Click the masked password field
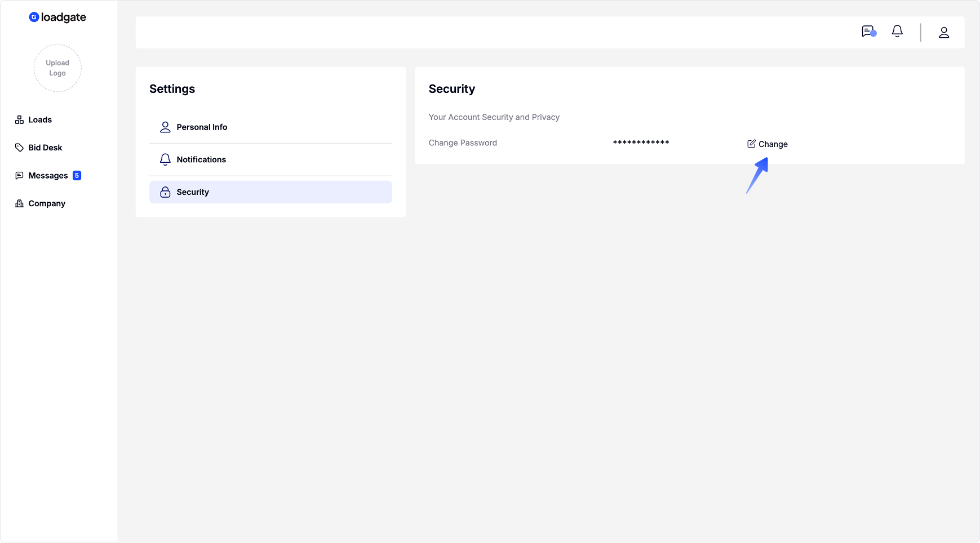The width and height of the screenshot is (980, 543). click(641, 143)
